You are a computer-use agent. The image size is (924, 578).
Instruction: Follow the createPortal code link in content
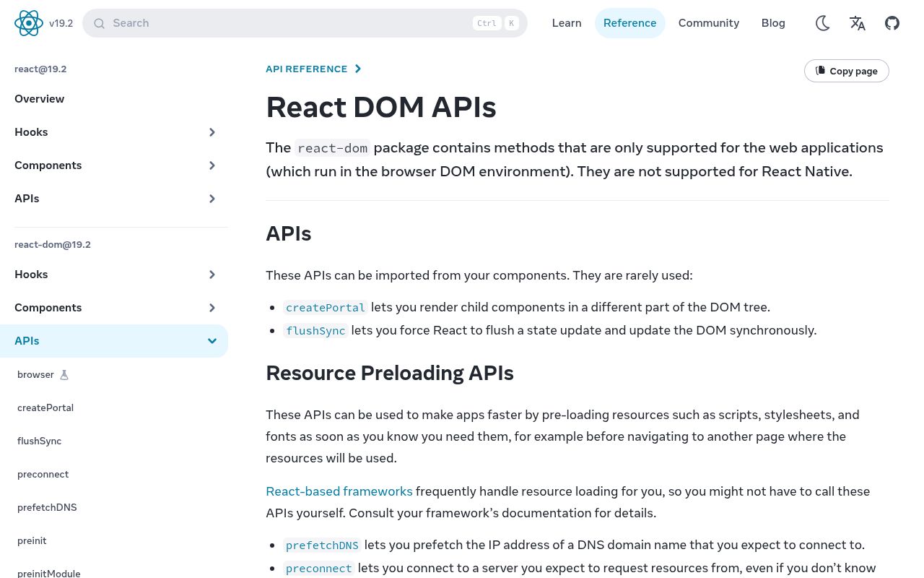[326, 308]
